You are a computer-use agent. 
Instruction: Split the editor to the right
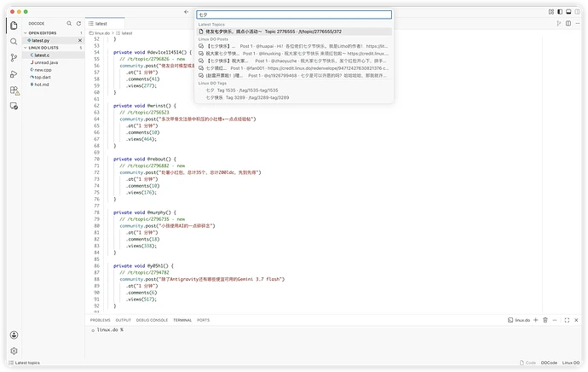(x=568, y=23)
